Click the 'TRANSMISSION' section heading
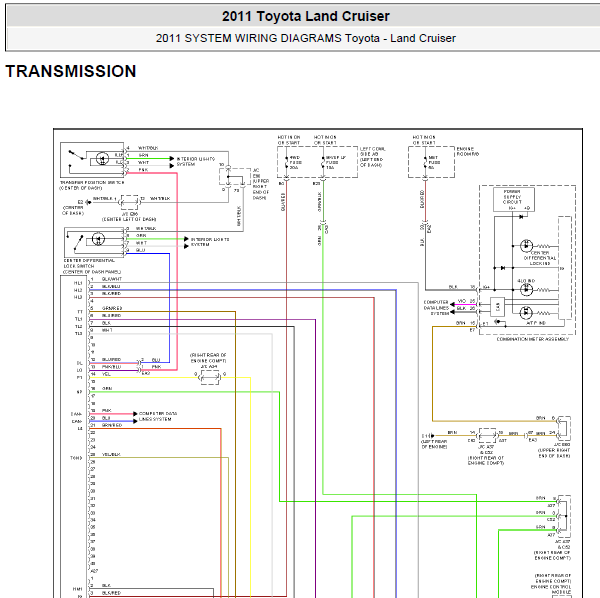Viewport: 600px width, 598px height. (71, 71)
